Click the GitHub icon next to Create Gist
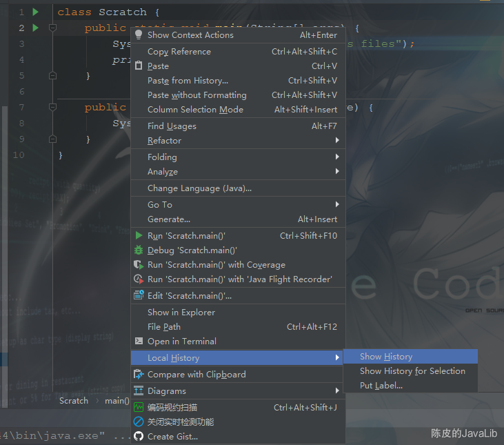 (139, 436)
